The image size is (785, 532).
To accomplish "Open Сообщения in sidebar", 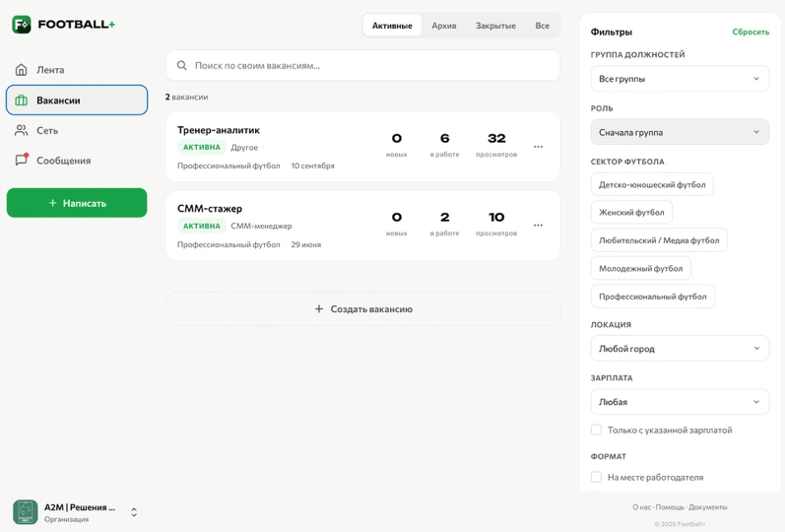I will [77, 161].
